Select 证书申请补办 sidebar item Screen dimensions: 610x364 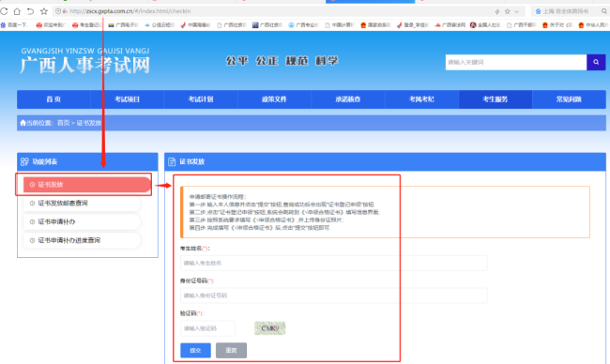(x=82, y=221)
